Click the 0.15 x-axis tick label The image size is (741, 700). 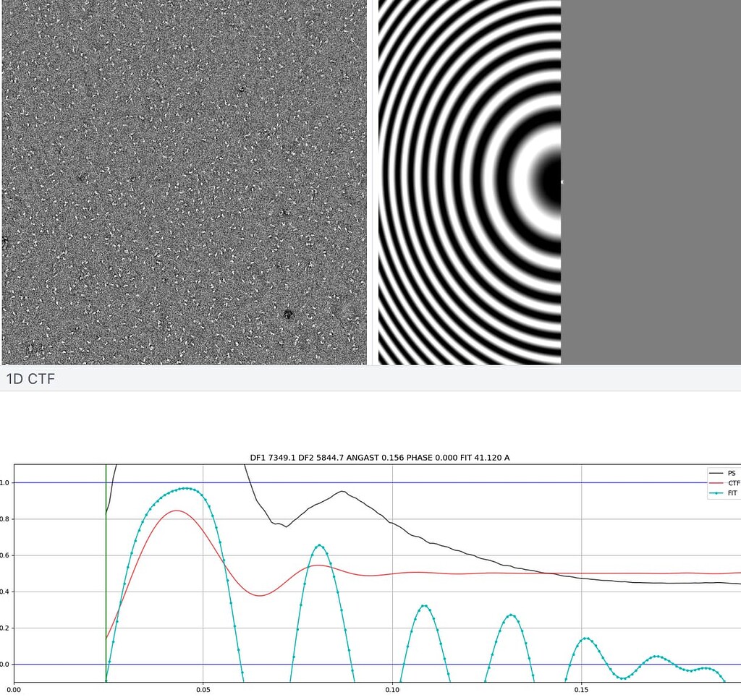click(581, 690)
